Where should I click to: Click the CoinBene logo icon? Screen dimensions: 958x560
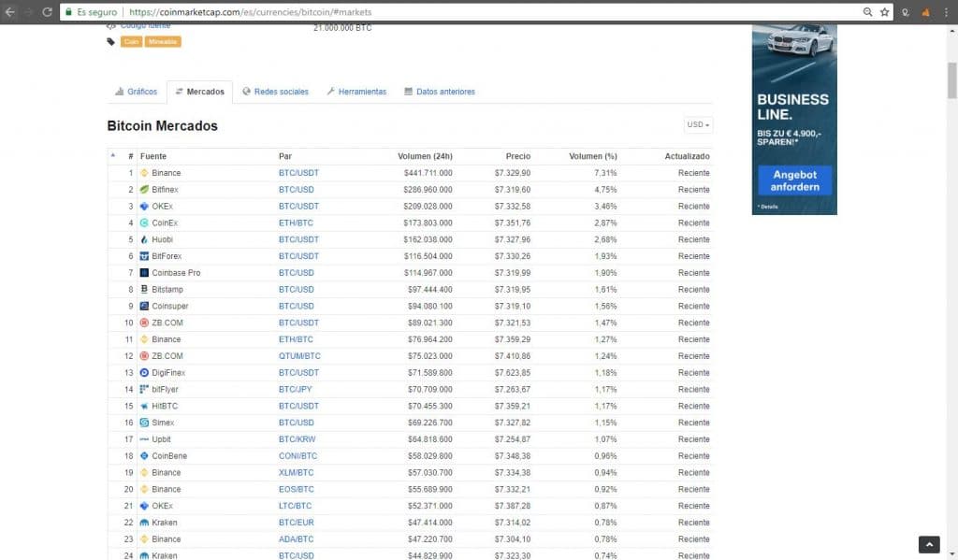[x=144, y=455]
